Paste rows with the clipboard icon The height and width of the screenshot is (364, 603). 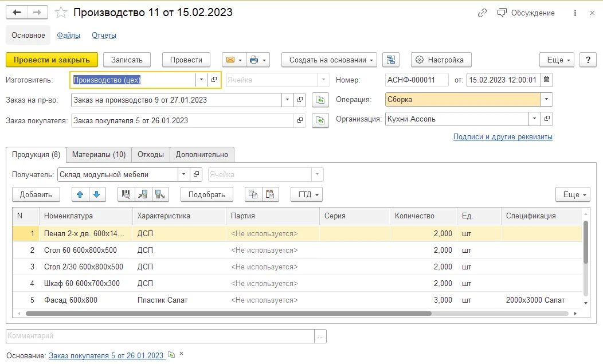270,195
